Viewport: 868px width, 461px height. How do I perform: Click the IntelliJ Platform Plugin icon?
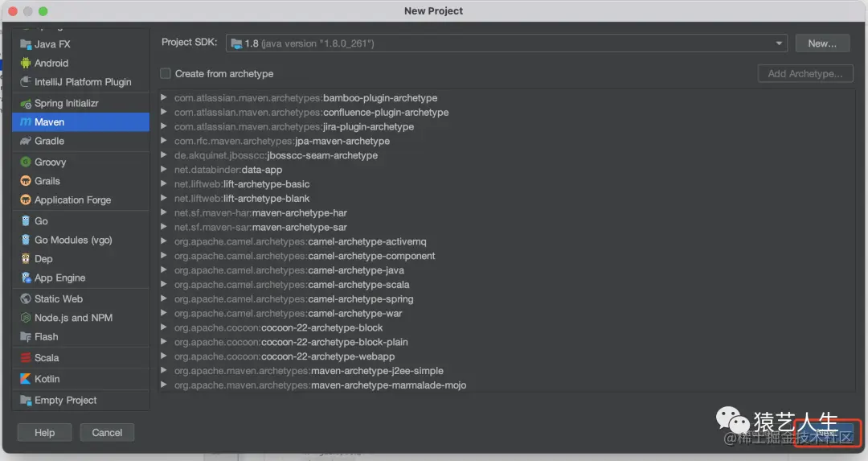click(26, 82)
